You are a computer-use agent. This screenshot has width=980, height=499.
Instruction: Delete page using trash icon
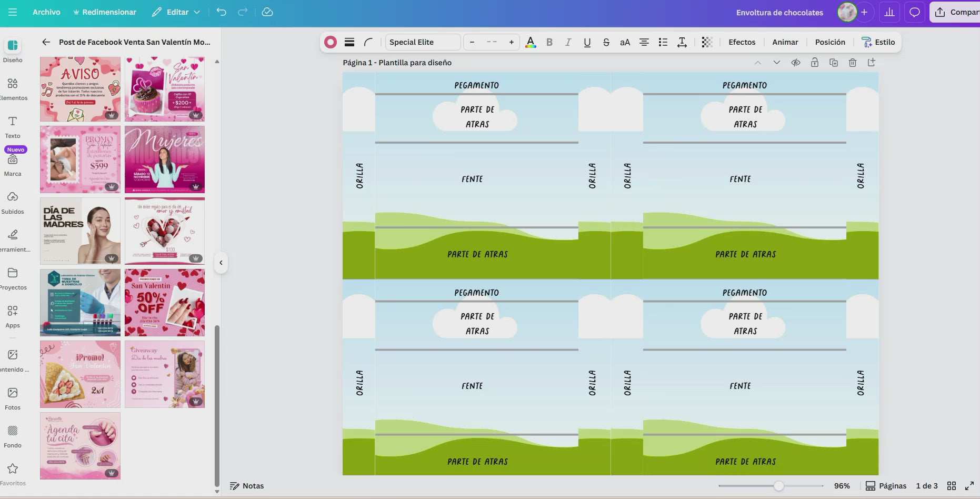tap(852, 63)
